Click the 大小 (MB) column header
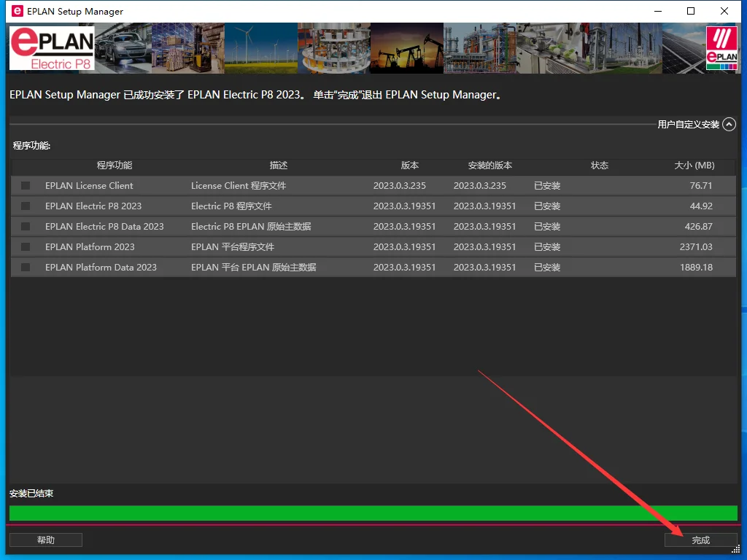Screen dimensions: 747x560 (x=694, y=166)
